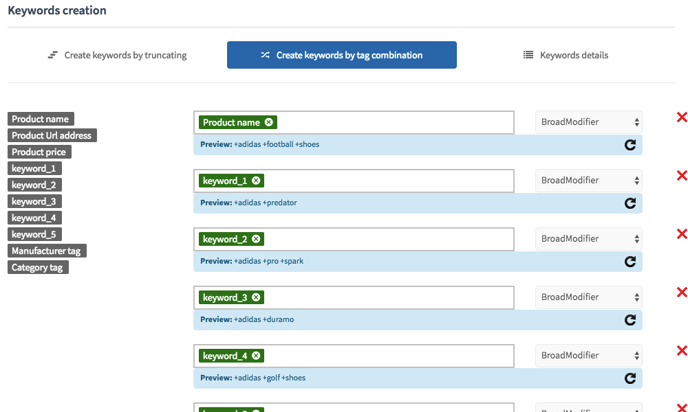Delete the keyword_2 row with red X
Image resolution: width=688 pixels, height=412 pixels.
[682, 234]
